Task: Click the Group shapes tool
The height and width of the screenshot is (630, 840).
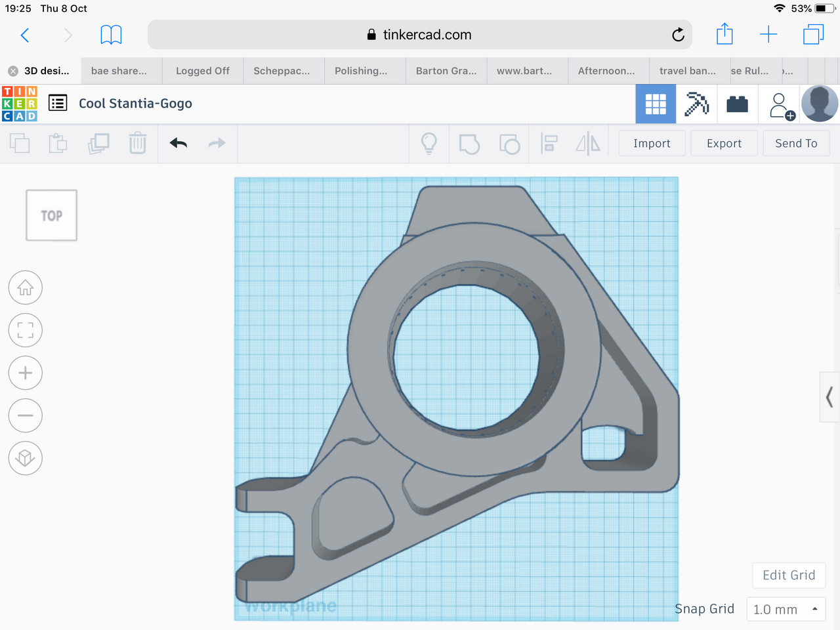Action: pos(469,144)
